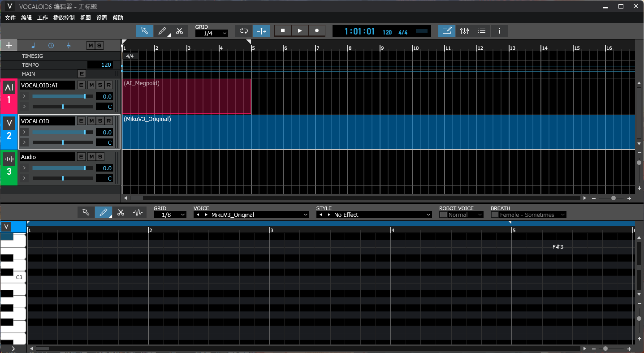
Task: Solo the VOCALOID track 2
Action: [x=100, y=121]
